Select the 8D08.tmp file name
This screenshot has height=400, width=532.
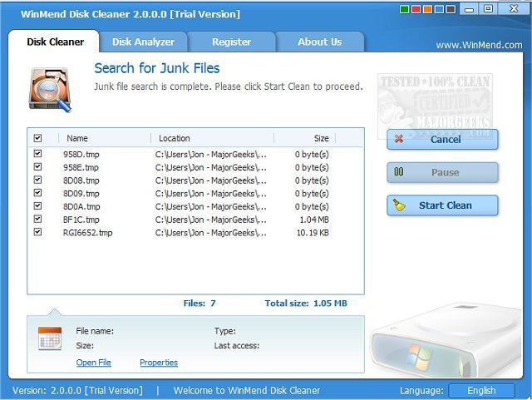[x=81, y=180]
